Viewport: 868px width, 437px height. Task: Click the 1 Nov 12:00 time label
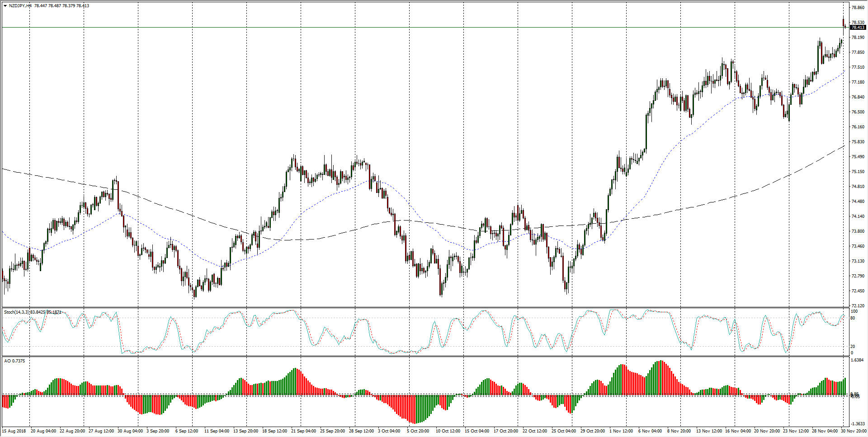[x=621, y=431]
